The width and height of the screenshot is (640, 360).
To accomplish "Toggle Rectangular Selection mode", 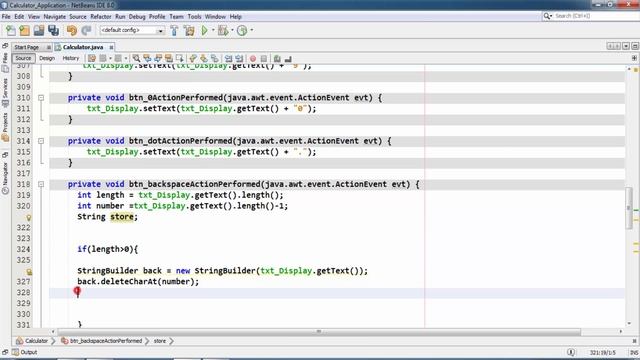I will tap(180, 58).
